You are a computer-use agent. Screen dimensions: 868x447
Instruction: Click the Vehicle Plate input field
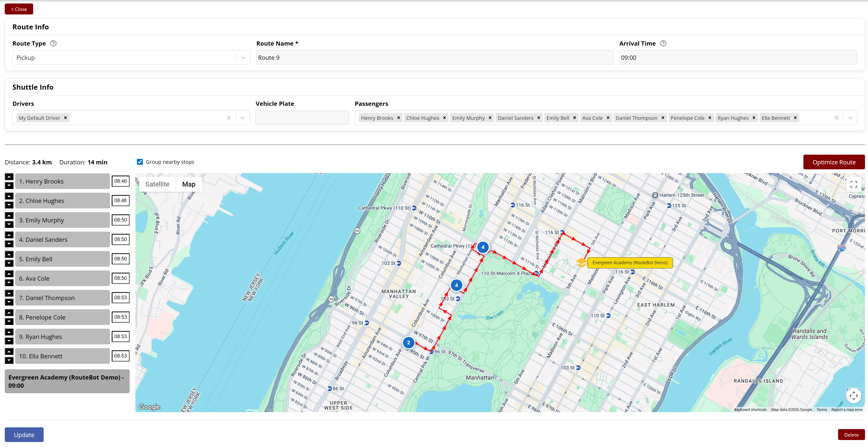coord(302,118)
